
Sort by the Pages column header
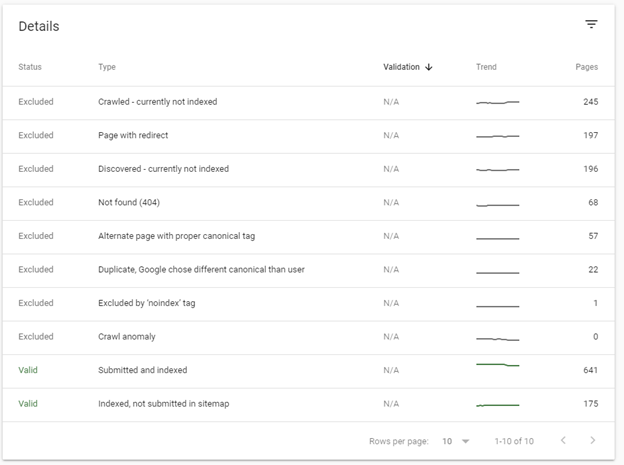point(586,68)
